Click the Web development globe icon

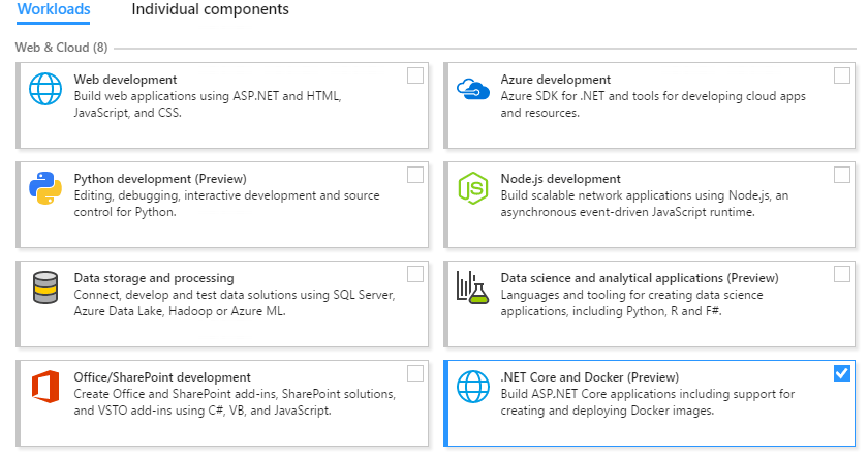pyautogui.click(x=45, y=88)
